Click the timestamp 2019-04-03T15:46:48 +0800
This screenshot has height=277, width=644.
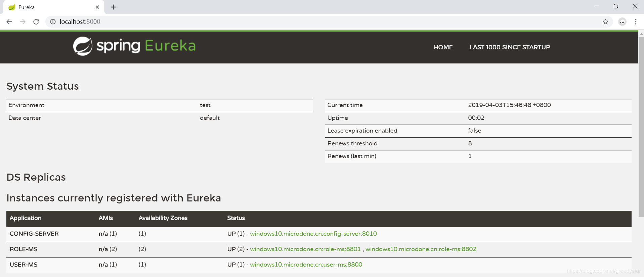509,105
